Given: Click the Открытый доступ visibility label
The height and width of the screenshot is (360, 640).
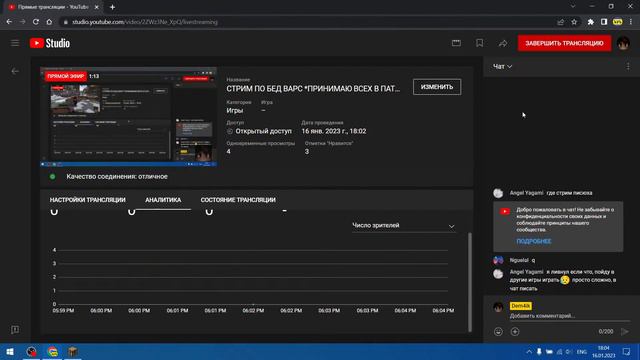Looking at the screenshot, I should click(x=263, y=131).
